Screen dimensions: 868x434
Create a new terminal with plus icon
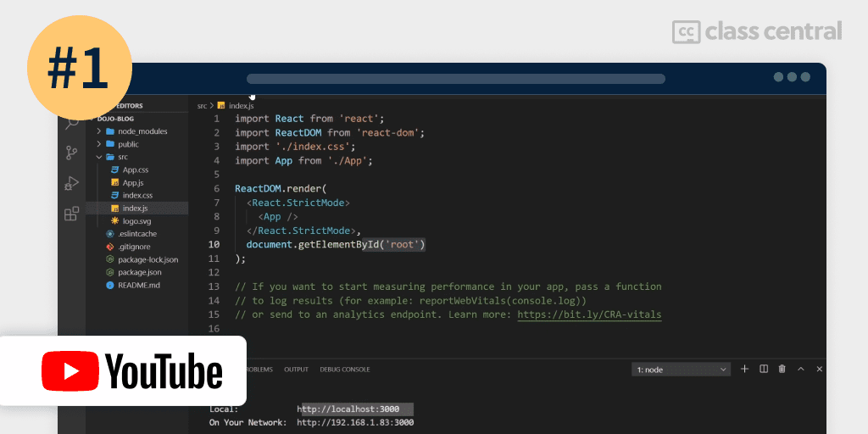(744, 370)
